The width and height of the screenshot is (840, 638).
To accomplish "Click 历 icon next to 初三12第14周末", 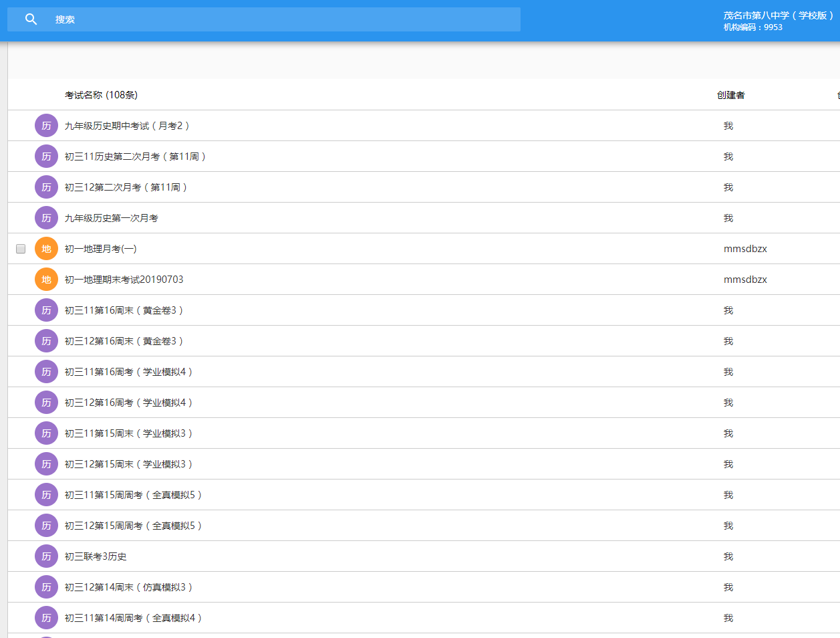I will pos(46,587).
